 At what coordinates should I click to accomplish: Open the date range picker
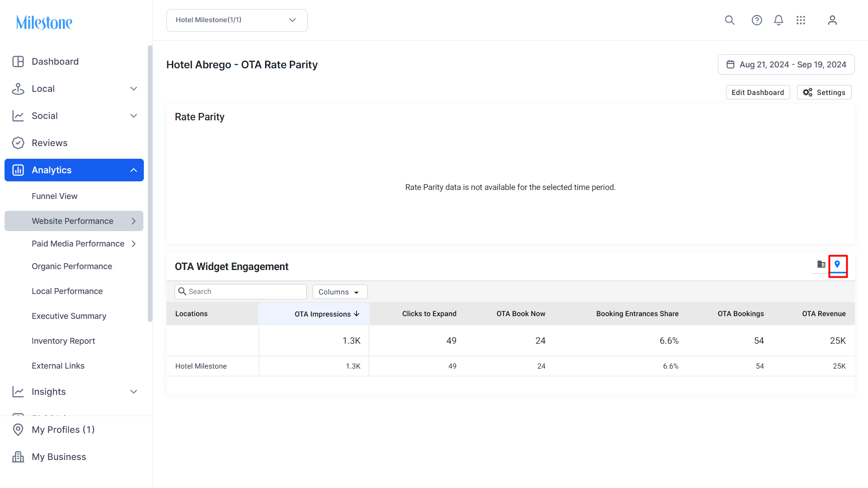click(x=786, y=65)
